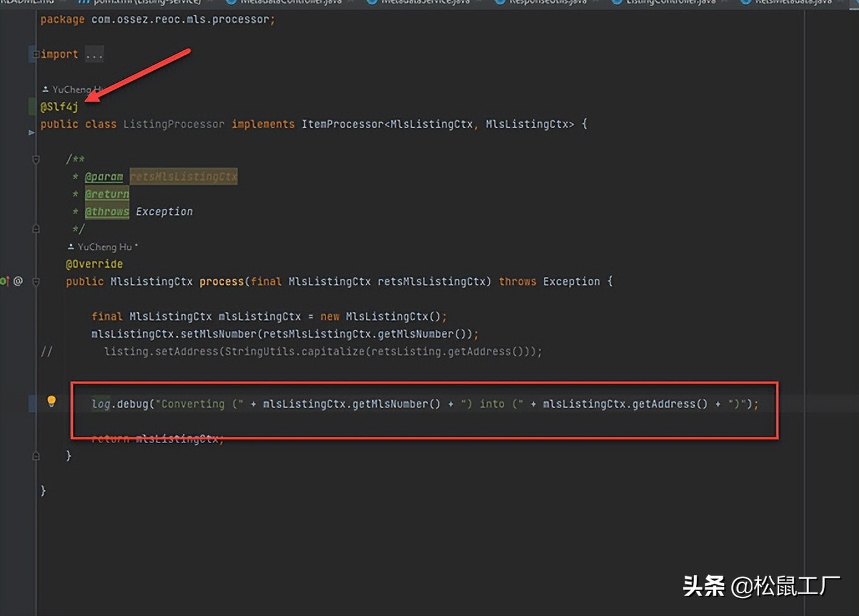
Task: Collapse the Javadoc comment at its opening line
Action: pyautogui.click(x=36, y=160)
